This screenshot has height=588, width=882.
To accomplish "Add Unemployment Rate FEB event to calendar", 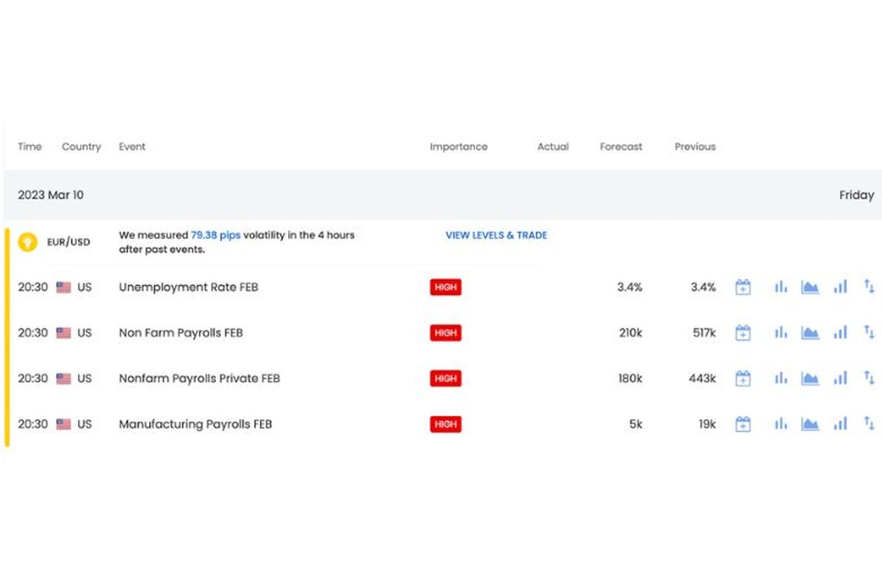I will (743, 287).
